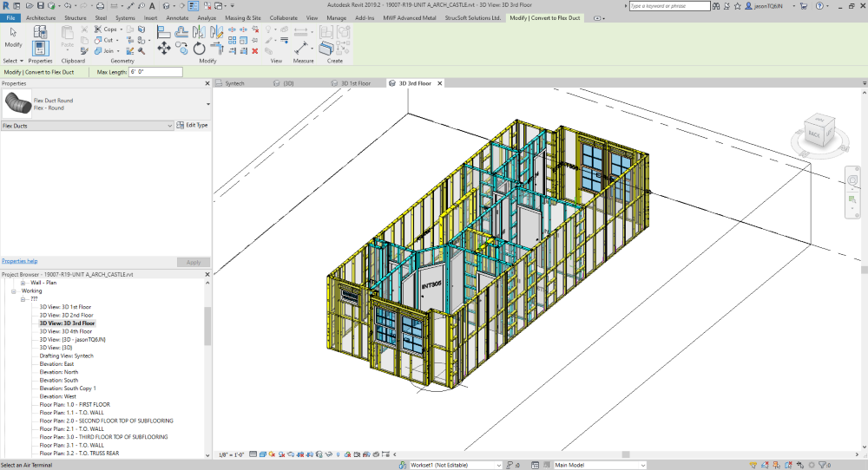Select Elevation: North in Project Browser
The height and width of the screenshot is (470, 868).
tap(58, 372)
